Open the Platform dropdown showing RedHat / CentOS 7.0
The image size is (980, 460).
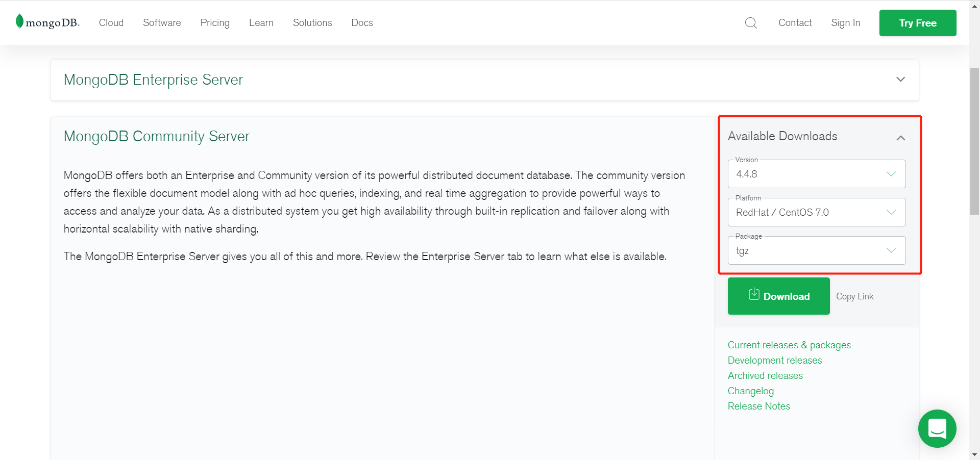[x=817, y=212]
